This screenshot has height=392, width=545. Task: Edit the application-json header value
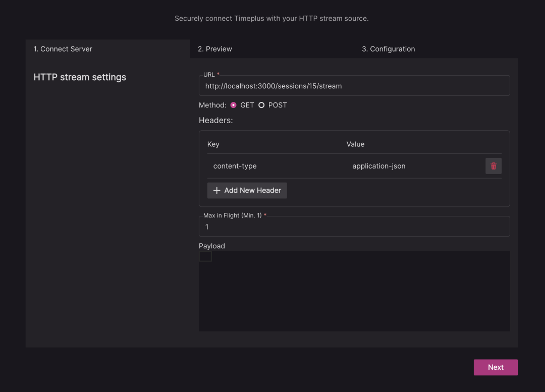(x=379, y=166)
